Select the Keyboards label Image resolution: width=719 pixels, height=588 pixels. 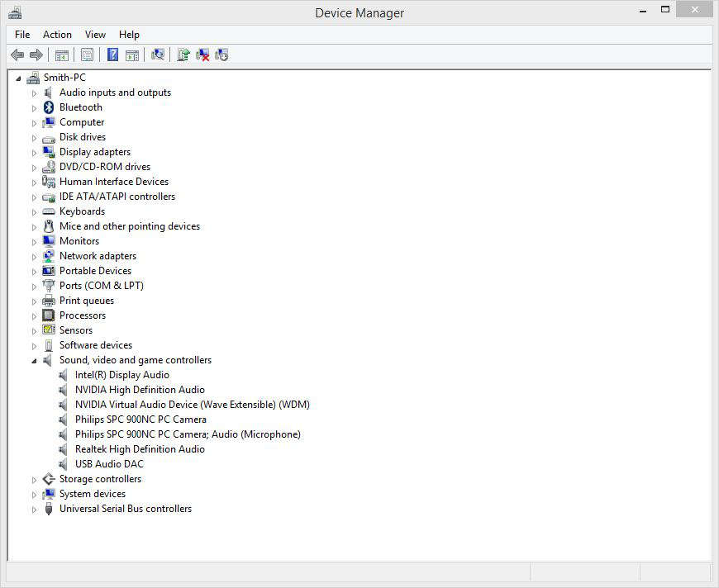pos(82,211)
